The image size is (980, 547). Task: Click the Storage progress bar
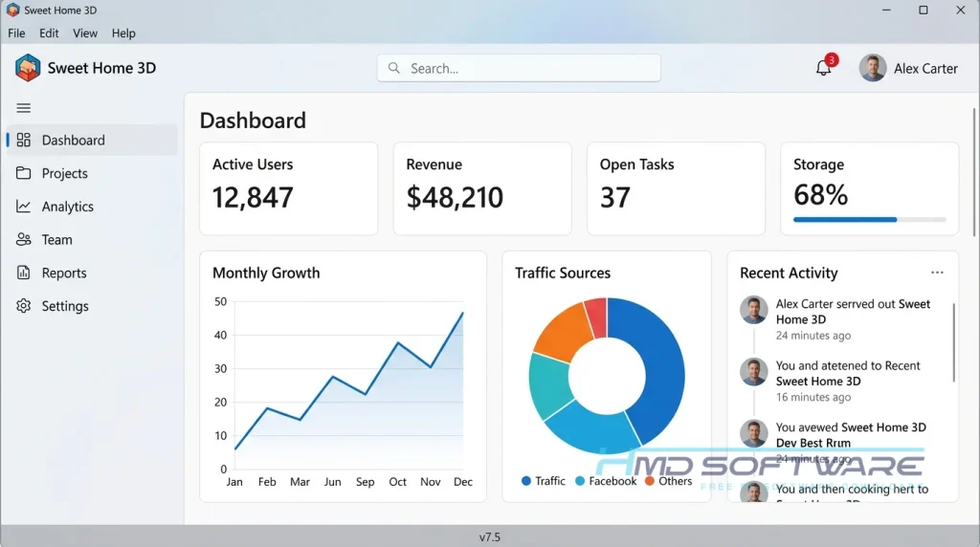(x=869, y=220)
